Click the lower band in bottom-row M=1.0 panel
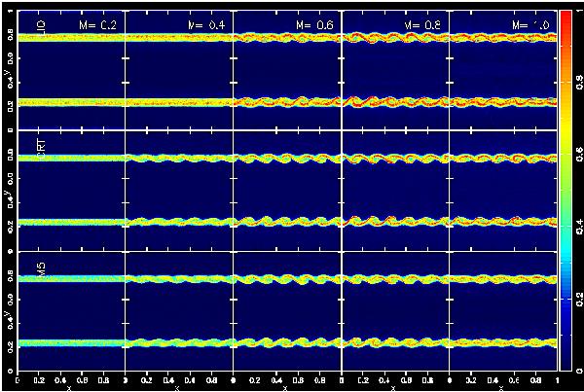This screenshot has height=392, width=584. (501, 341)
